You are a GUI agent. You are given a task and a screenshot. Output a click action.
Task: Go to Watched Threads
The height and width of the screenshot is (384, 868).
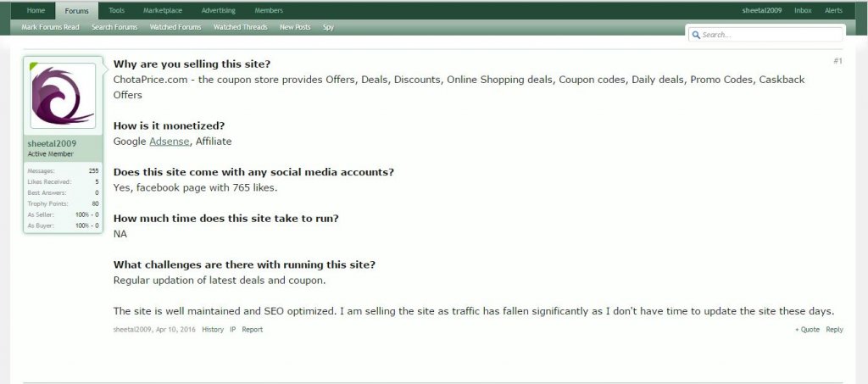pos(241,27)
